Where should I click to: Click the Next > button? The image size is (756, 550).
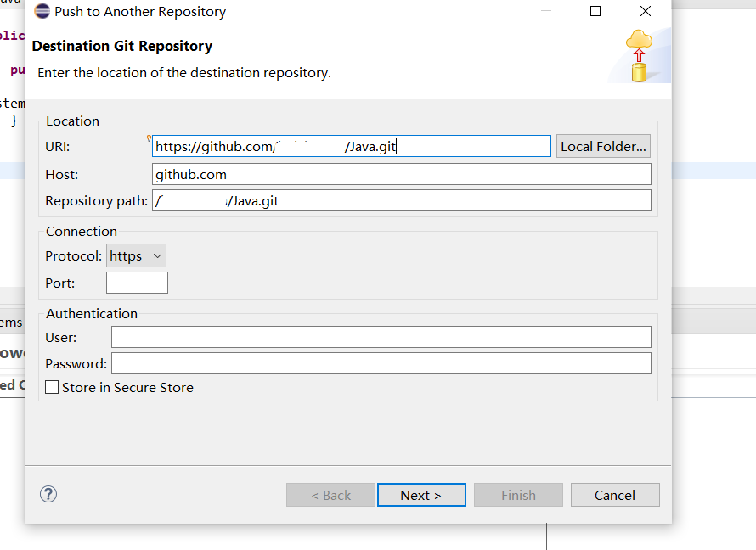(421, 495)
